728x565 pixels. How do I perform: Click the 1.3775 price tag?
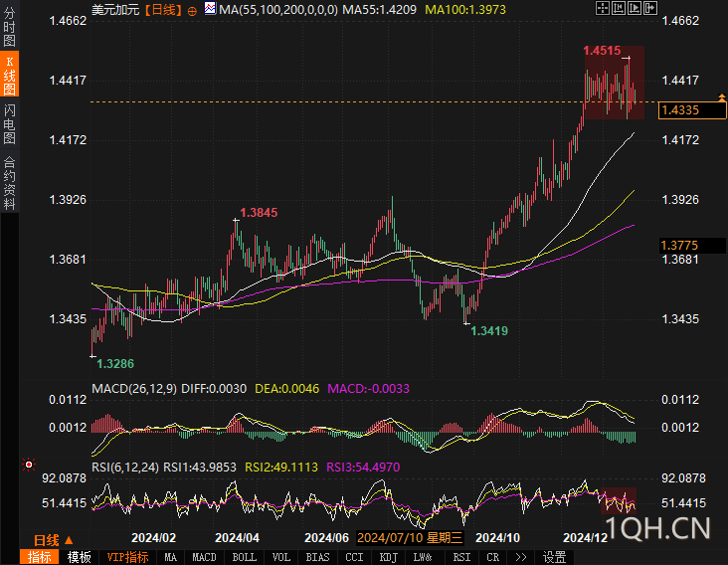click(692, 245)
